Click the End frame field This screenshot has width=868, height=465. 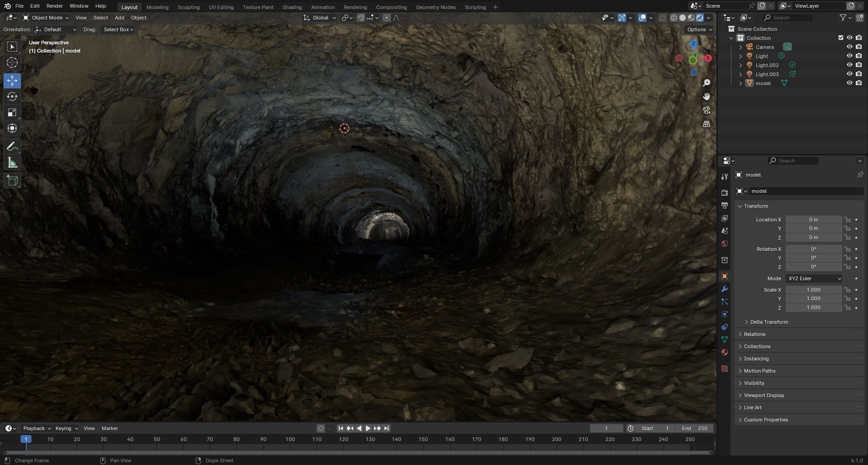pos(694,428)
